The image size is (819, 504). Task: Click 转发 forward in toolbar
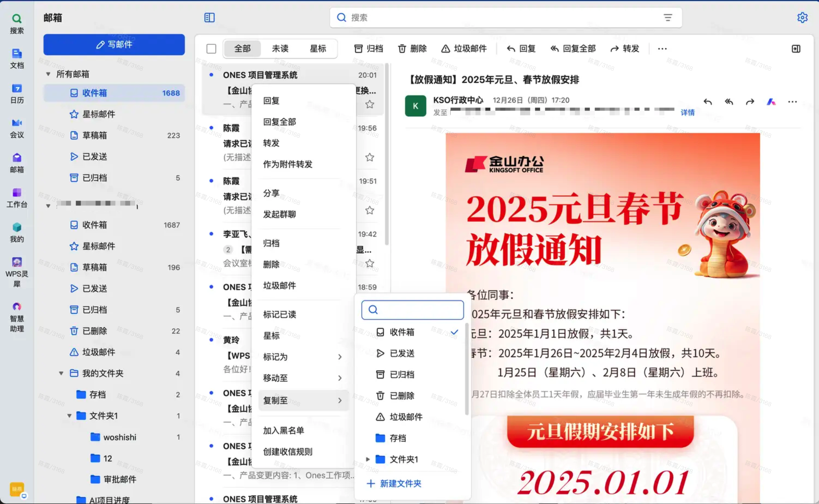(x=625, y=49)
